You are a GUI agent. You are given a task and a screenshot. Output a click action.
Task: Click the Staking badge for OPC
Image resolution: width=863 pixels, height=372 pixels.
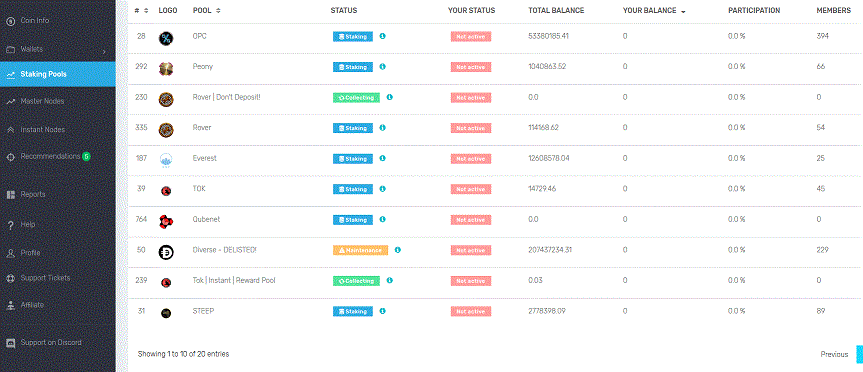353,36
